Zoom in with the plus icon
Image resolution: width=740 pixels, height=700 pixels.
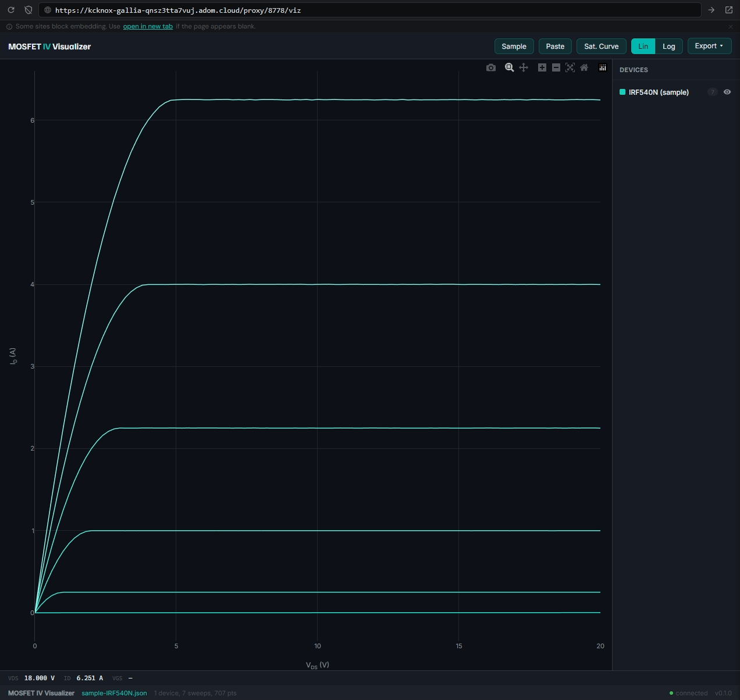[x=542, y=68]
